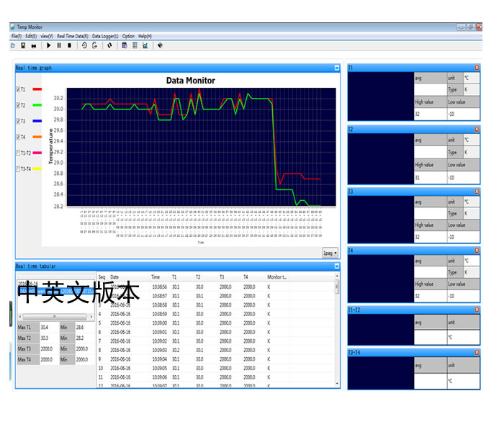Open the Data Logger(L) menu
Screen dimensions: 504x432
click(x=105, y=36)
